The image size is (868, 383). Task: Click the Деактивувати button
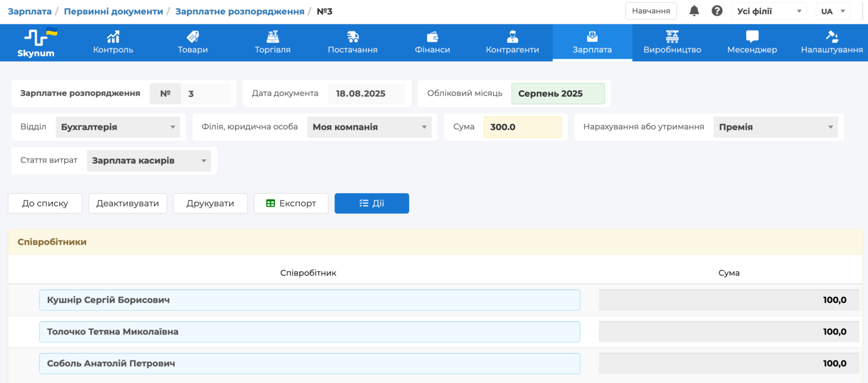click(127, 204)
